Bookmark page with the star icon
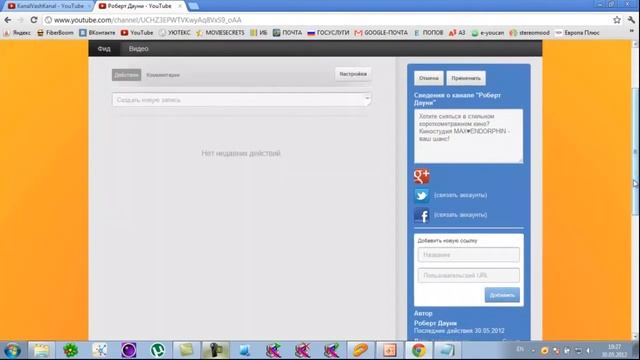640x360 pixels. pos(617,20)
